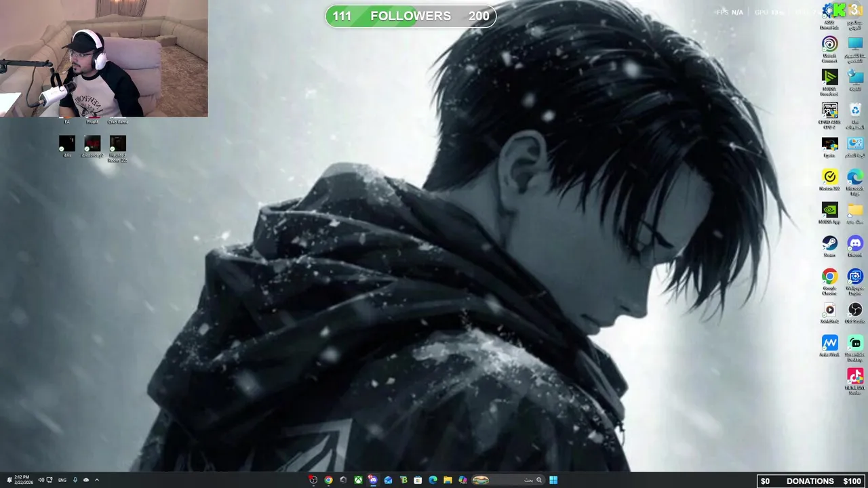
Task: Click the taskbar search box
Action: [x=509, y=480]
